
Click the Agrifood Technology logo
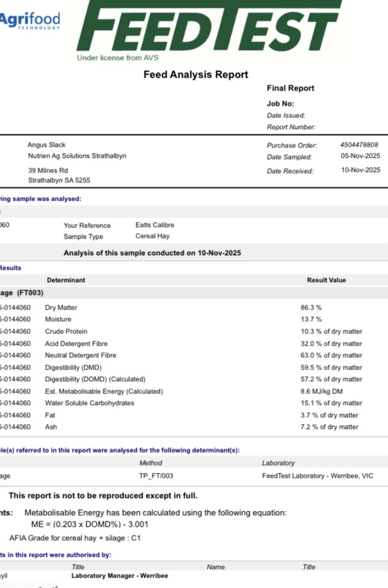point(31,20)
